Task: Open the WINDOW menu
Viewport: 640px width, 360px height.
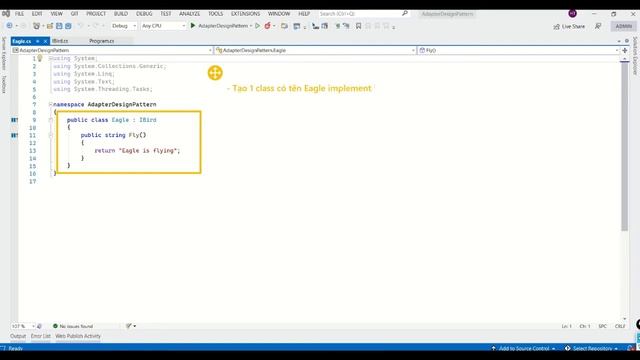Action: [x=279, y=13]
